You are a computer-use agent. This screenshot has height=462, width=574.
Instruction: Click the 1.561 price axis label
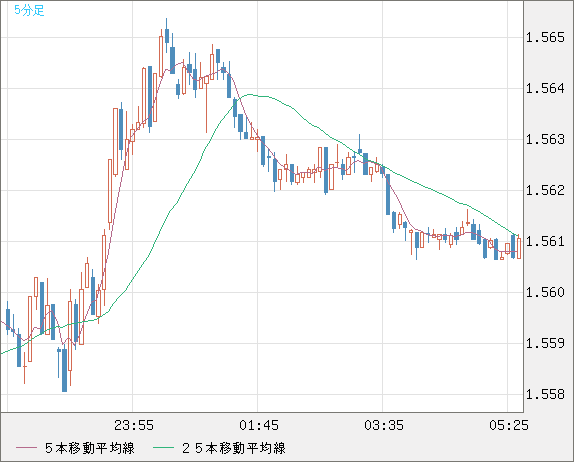click(545, 241)
